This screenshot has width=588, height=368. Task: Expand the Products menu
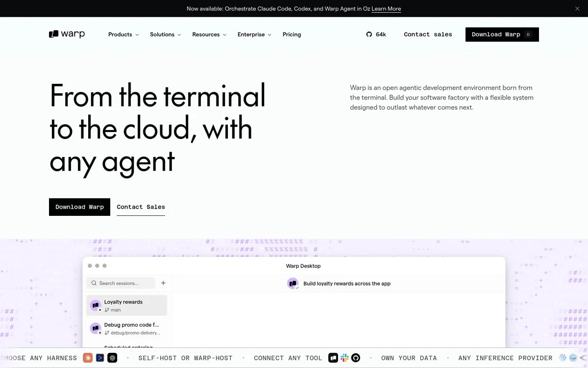point(123,34)
